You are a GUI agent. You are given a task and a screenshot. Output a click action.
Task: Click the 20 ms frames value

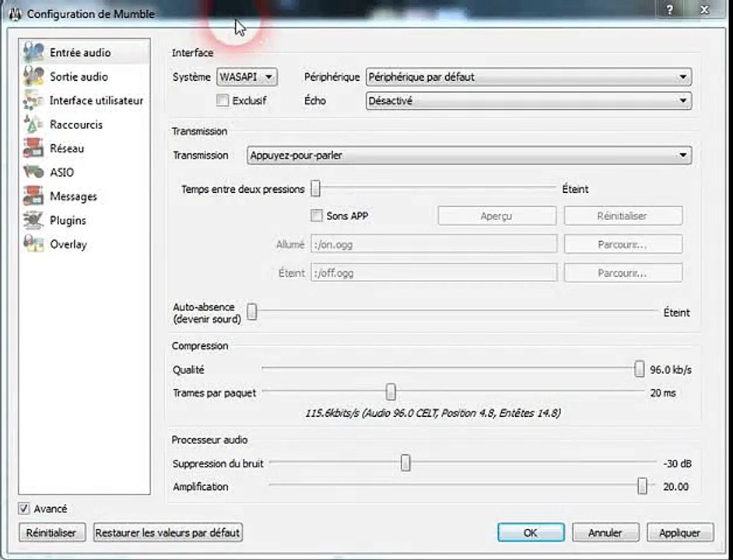click(x=663, y=393)
